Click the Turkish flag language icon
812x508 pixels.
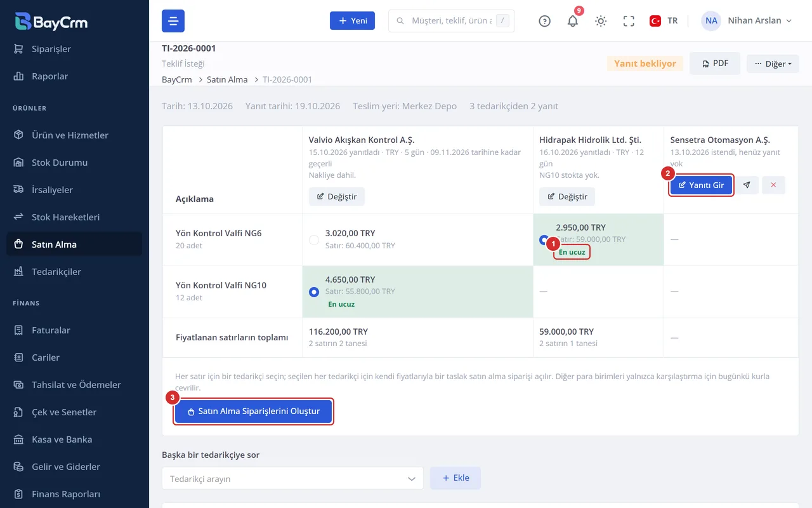click(x=655, y=21)
